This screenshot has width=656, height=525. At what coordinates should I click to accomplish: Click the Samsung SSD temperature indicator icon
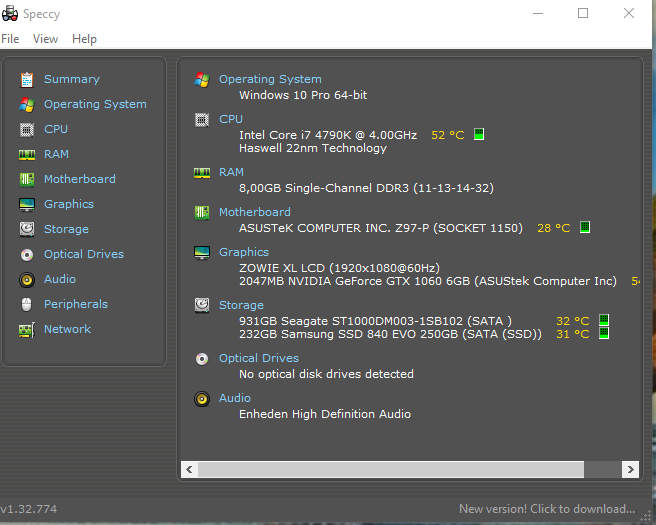coord(604,333)
